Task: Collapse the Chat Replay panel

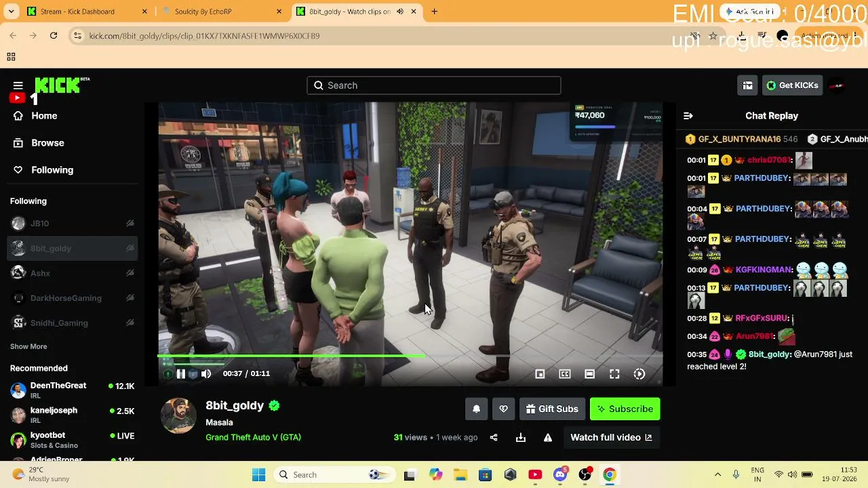Action: tap(688, 116)
